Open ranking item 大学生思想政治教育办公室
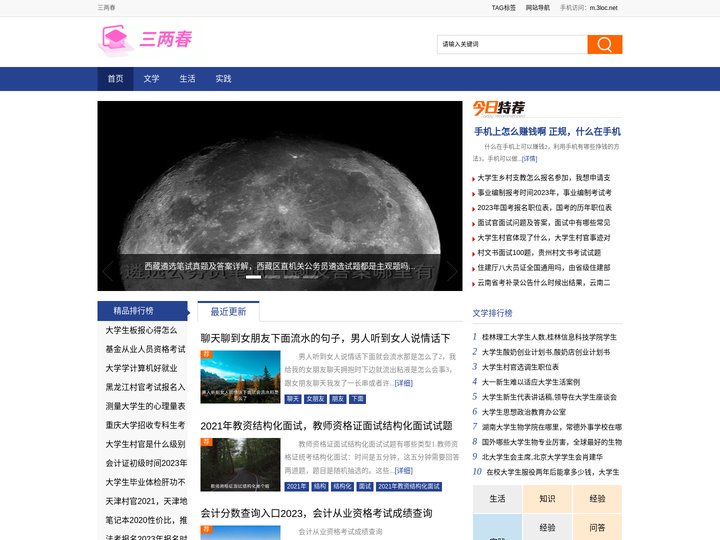 coord(524,412)
